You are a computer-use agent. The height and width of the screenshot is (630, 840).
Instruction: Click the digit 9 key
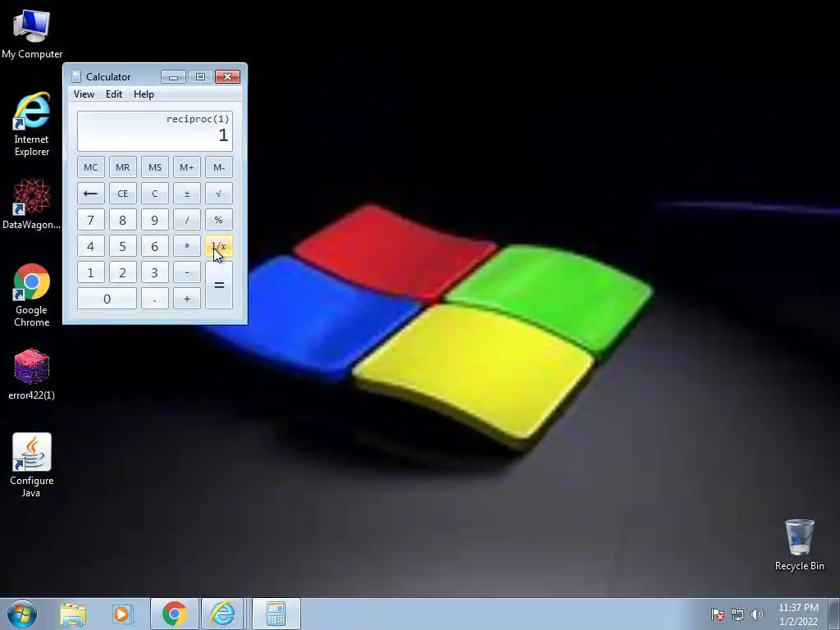(x=155, y=220)
